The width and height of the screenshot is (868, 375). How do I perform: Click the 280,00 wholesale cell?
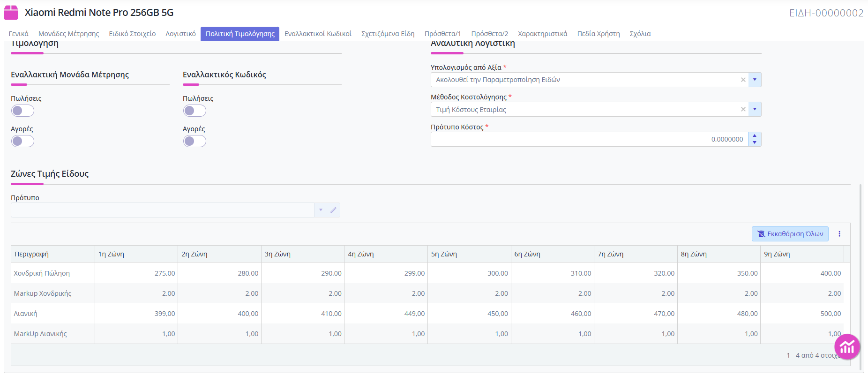[219, 273]
